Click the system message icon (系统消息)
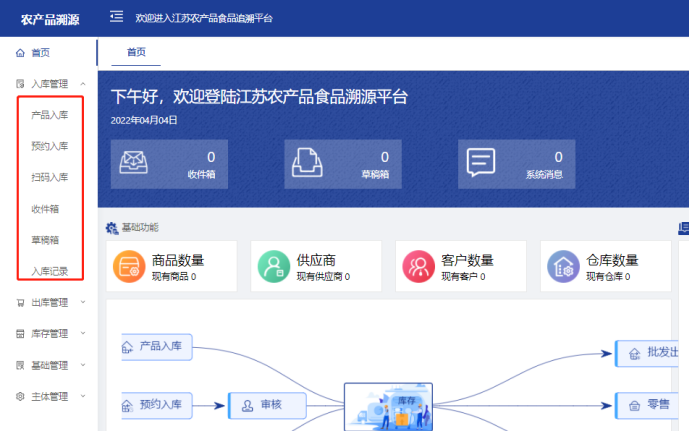The image size is (689, 431). click(481, 163)
